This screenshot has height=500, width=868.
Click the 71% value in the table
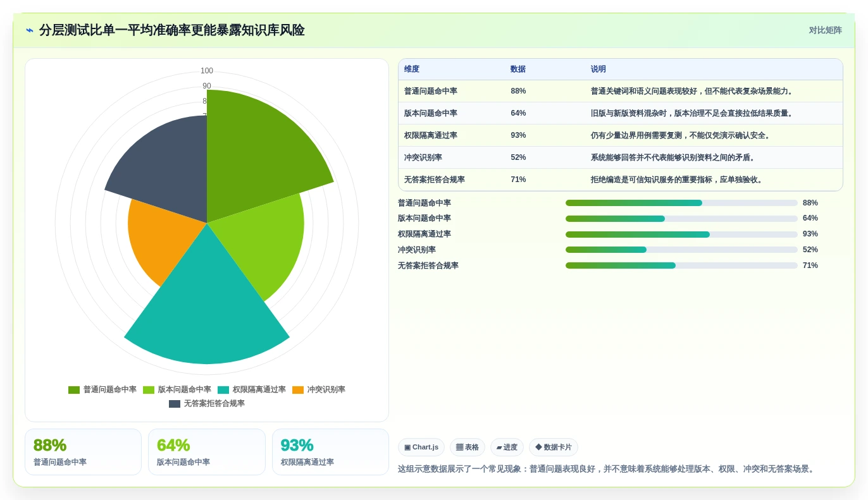tap(518, 180)
